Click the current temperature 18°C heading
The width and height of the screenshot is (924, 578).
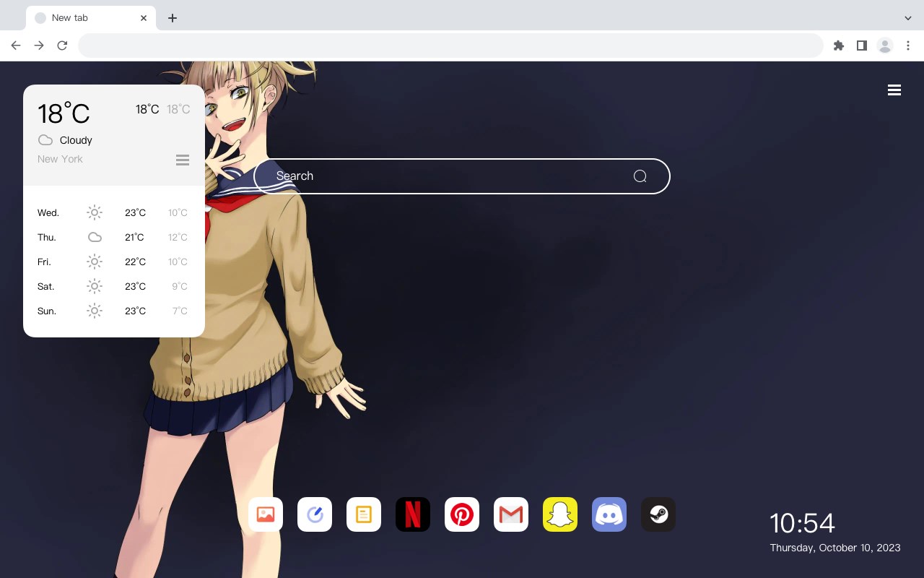(64, 113)
